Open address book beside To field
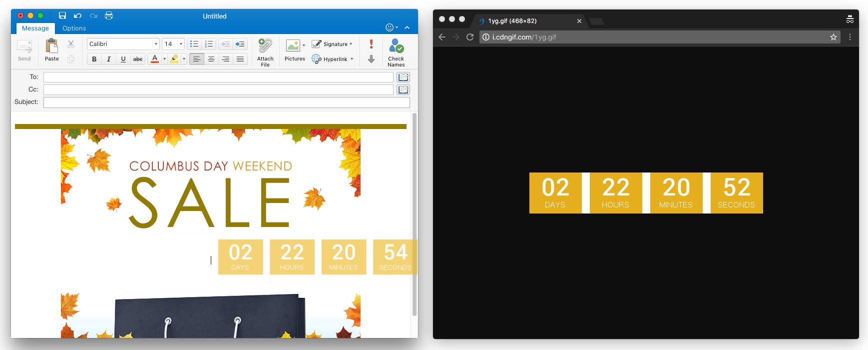 click(403, 77)
